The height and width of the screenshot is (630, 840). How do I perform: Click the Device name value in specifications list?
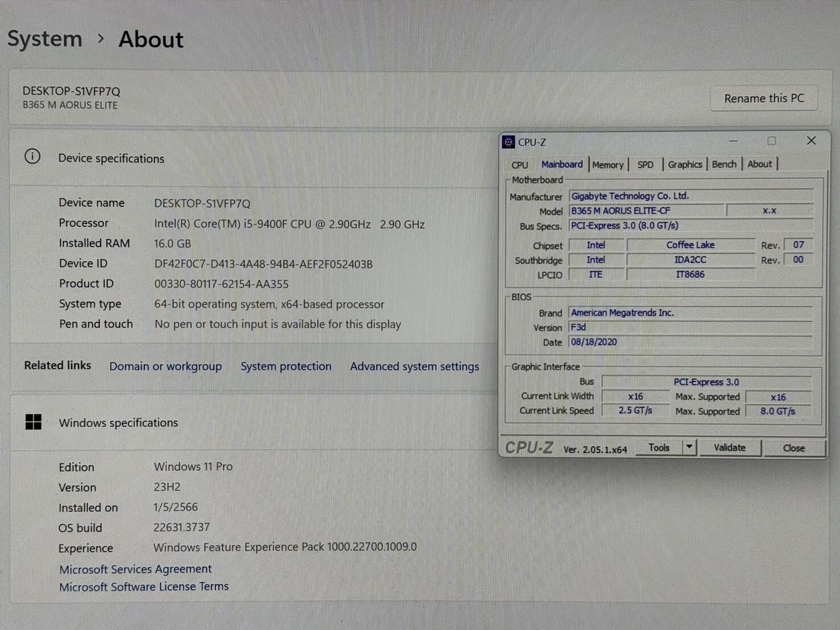pyautogui.click(x=202, y=204)
